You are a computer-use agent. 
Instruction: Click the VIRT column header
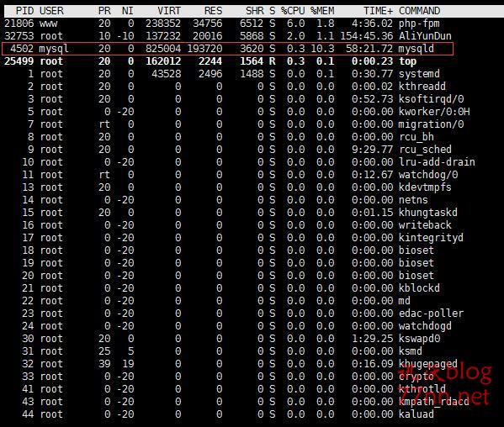point(169,11)
